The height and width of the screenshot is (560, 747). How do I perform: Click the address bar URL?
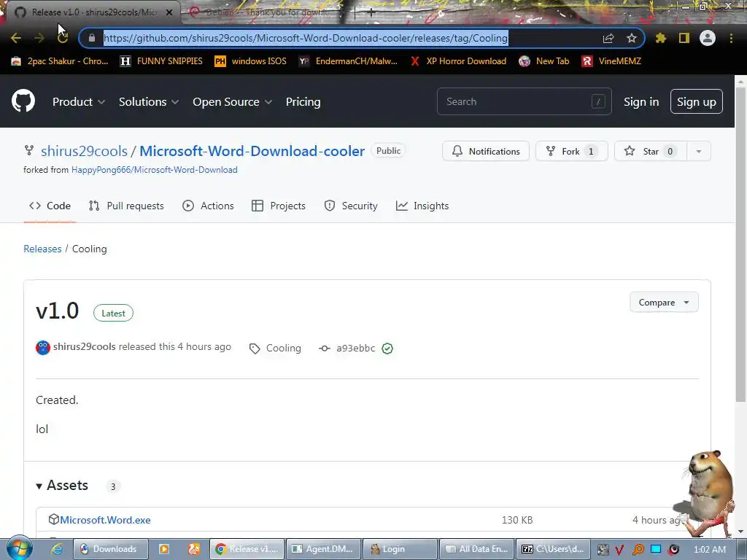pos(306,38)
